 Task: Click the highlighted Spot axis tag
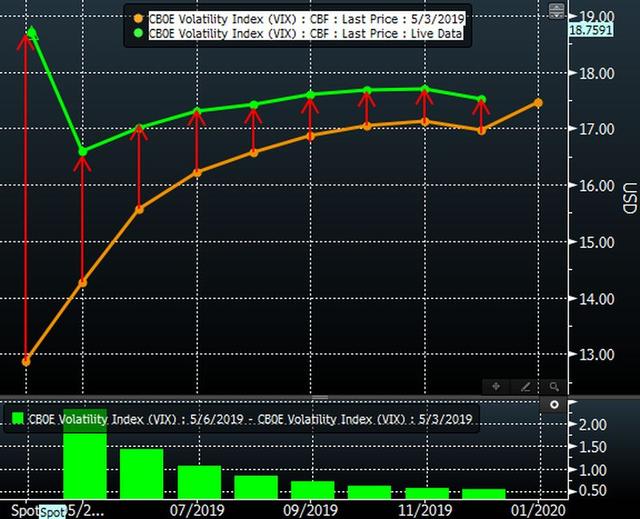52,512
